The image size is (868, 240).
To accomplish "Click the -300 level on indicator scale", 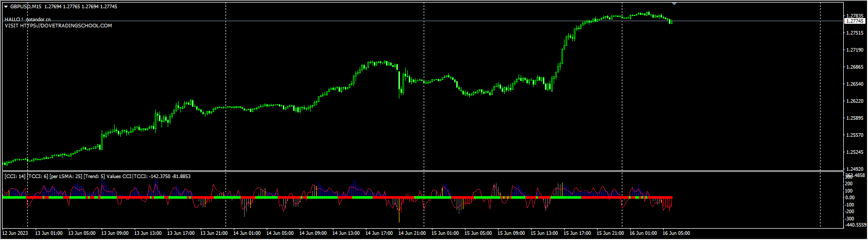I will [849, 219].
